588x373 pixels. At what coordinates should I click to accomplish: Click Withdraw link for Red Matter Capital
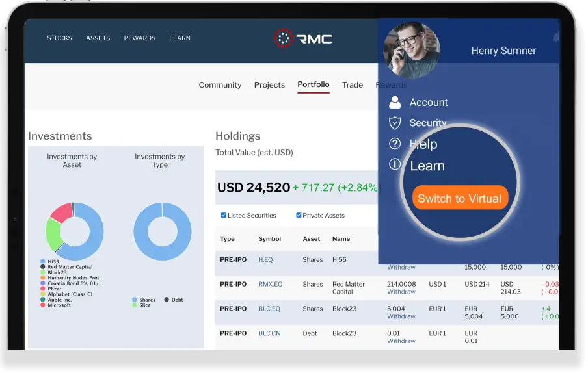tap(401, 292)
